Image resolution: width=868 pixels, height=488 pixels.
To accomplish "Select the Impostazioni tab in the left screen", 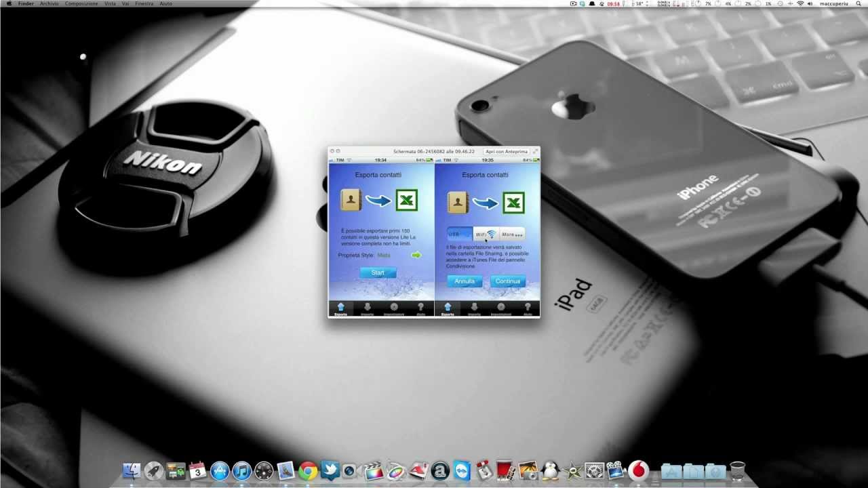I will pos(394,309).
